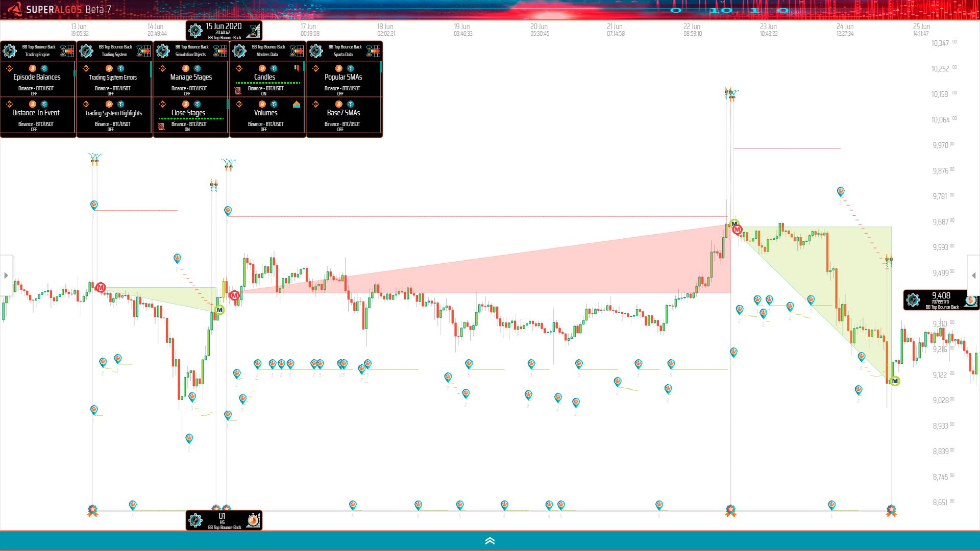Click the Trading Engine panel gear icon
This screenshot has height=551, width=980.
pyautogui.click(x=10, y=51)
